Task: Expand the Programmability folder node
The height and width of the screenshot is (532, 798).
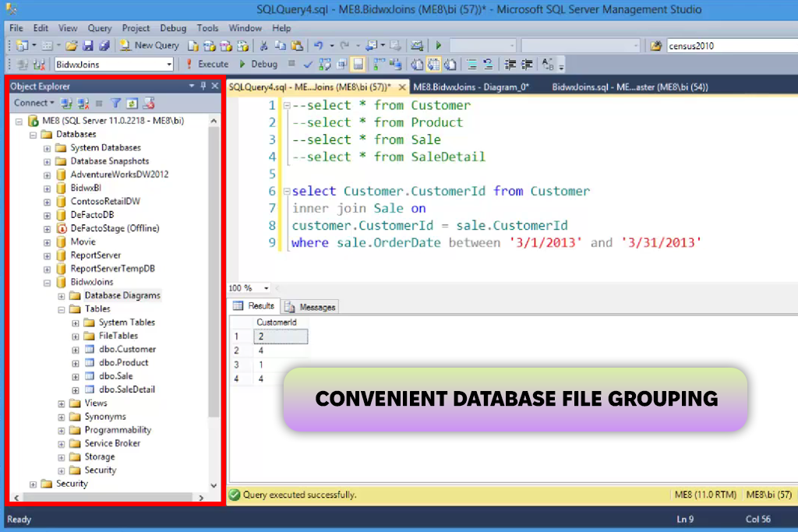Action: point(61,431)
